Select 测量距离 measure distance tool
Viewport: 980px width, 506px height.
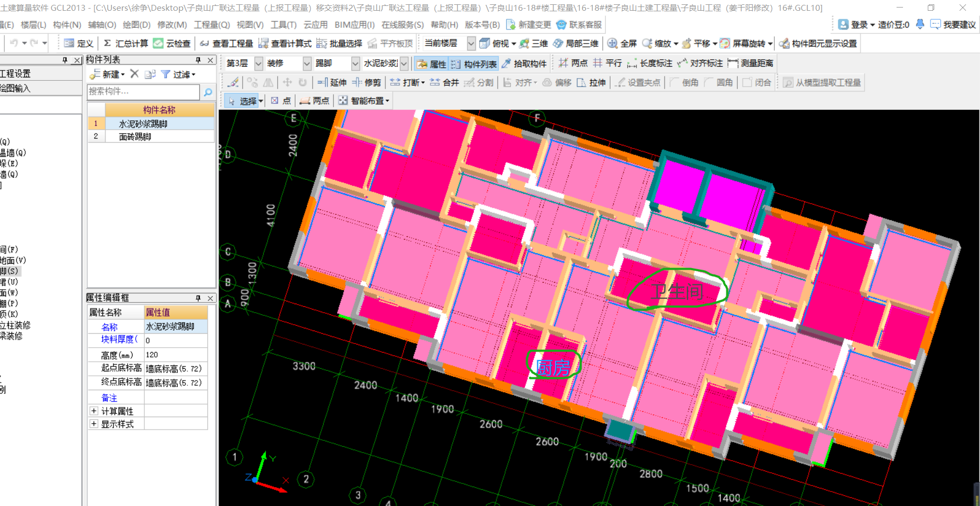coord(750,64)
